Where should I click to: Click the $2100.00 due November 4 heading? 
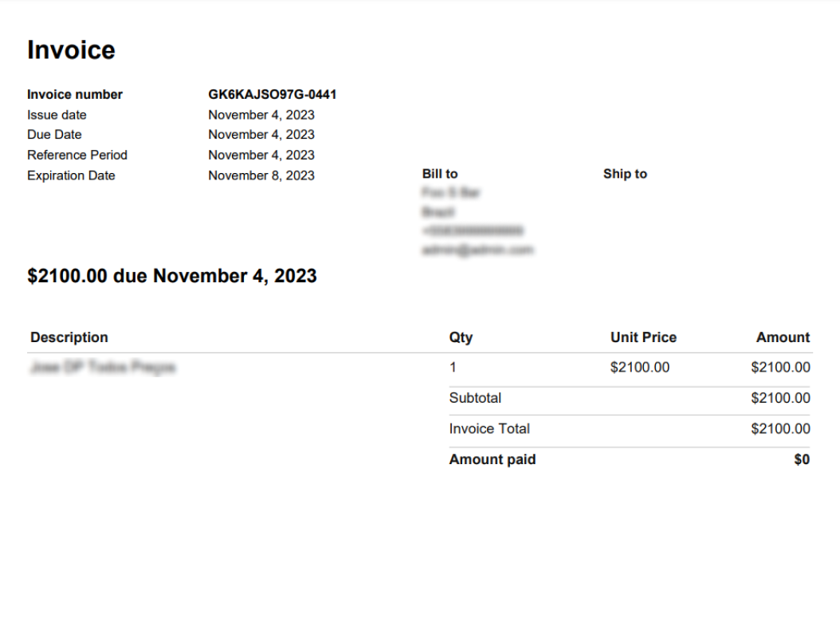(x=172, y=276)
